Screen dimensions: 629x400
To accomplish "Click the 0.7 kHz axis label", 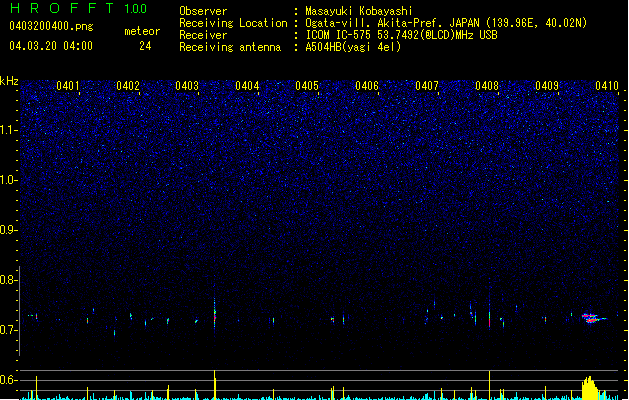I will coord(8,330).
